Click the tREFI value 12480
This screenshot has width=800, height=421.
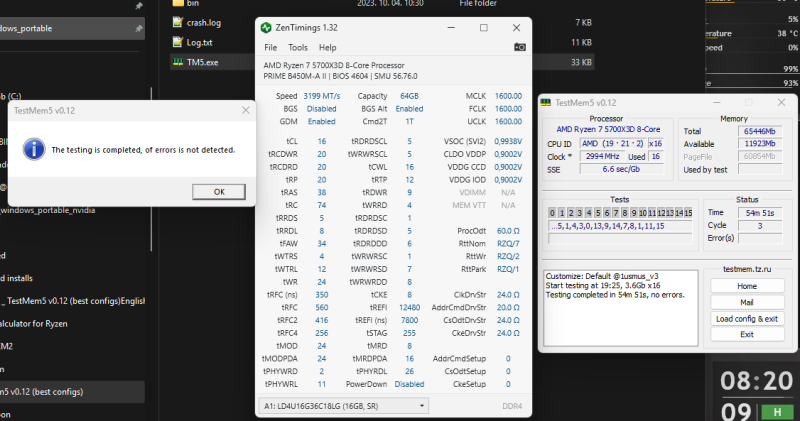(409, 308)
